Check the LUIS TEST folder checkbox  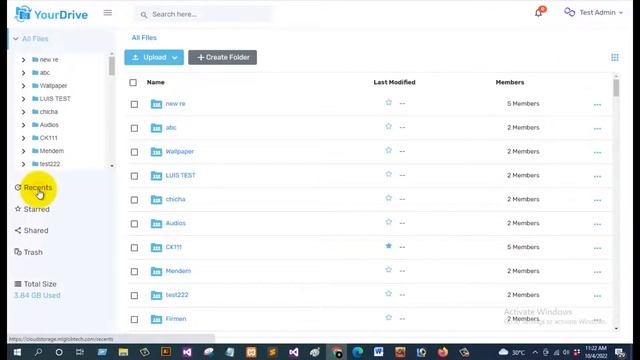click(134, 176)
